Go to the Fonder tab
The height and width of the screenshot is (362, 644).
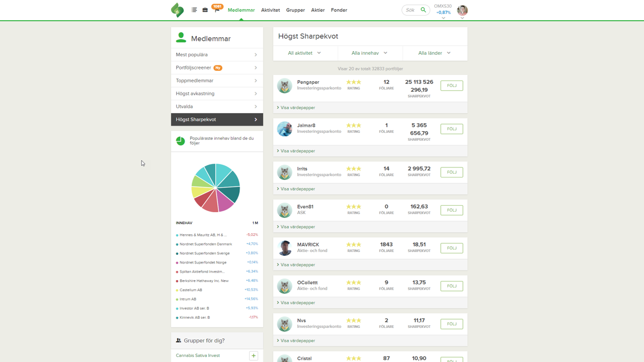click(339, 10)
